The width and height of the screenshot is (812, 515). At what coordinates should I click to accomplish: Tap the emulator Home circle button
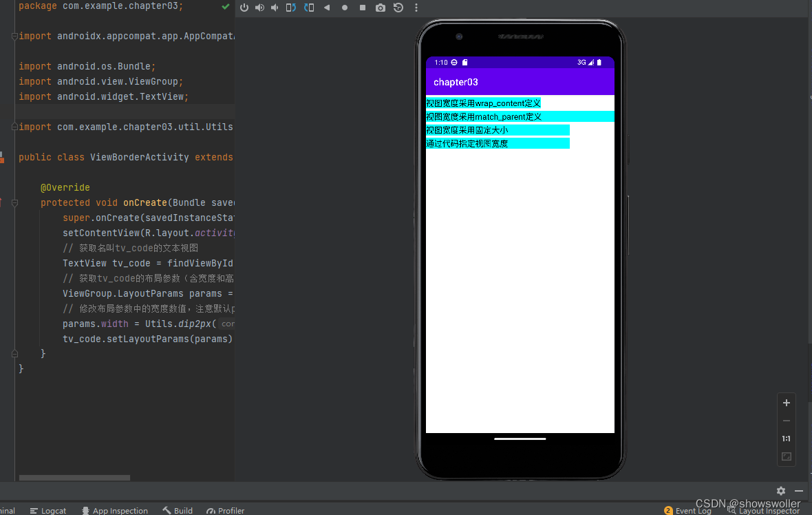[344, 8]
